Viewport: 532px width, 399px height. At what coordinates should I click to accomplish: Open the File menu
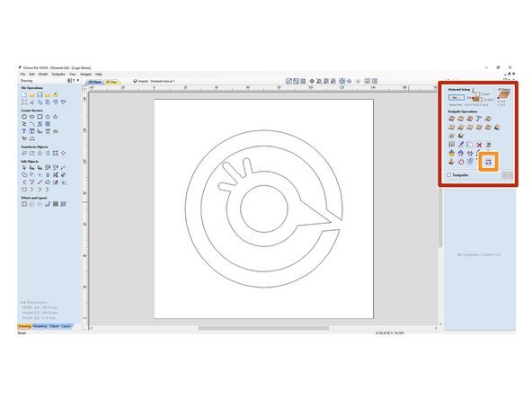[22, 74]
